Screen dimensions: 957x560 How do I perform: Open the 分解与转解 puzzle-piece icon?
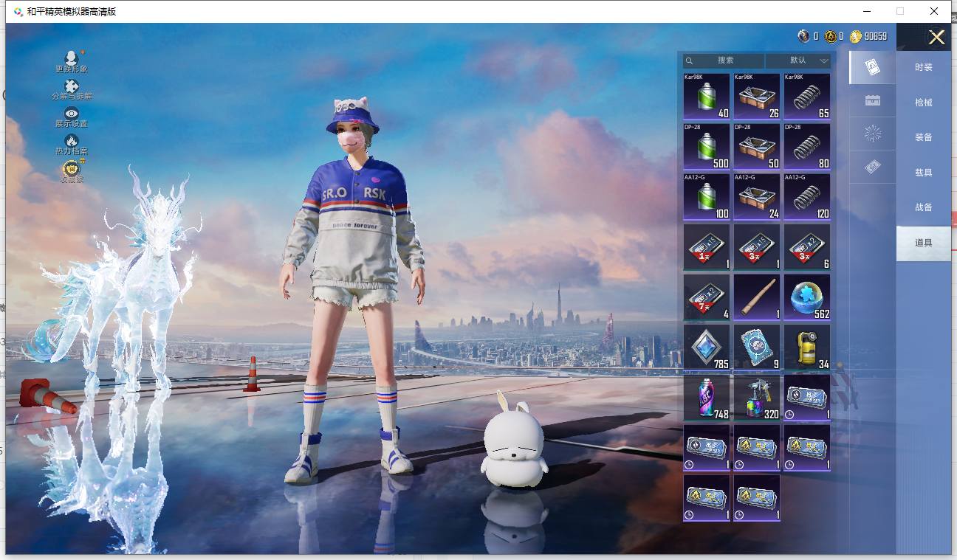tap(72, 86)
